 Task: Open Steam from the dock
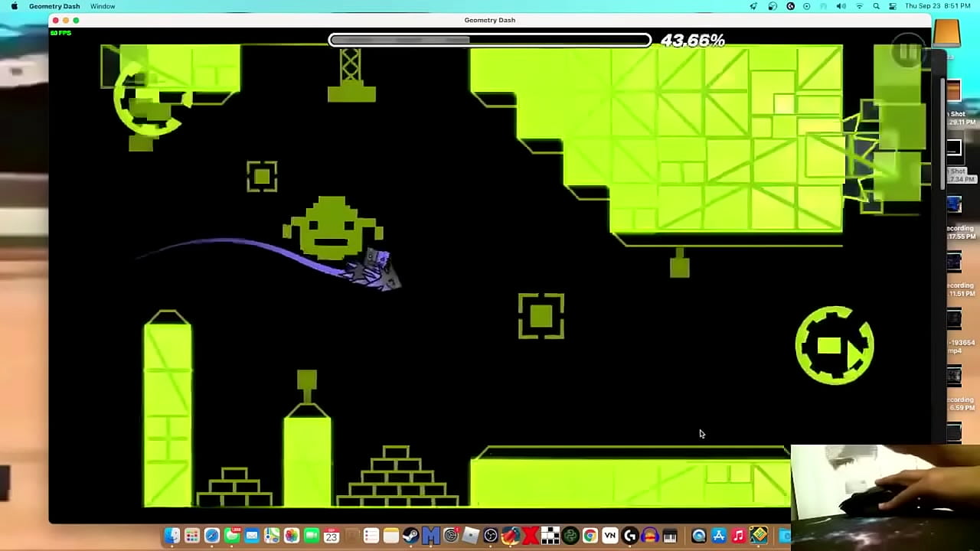pos(410,536)
